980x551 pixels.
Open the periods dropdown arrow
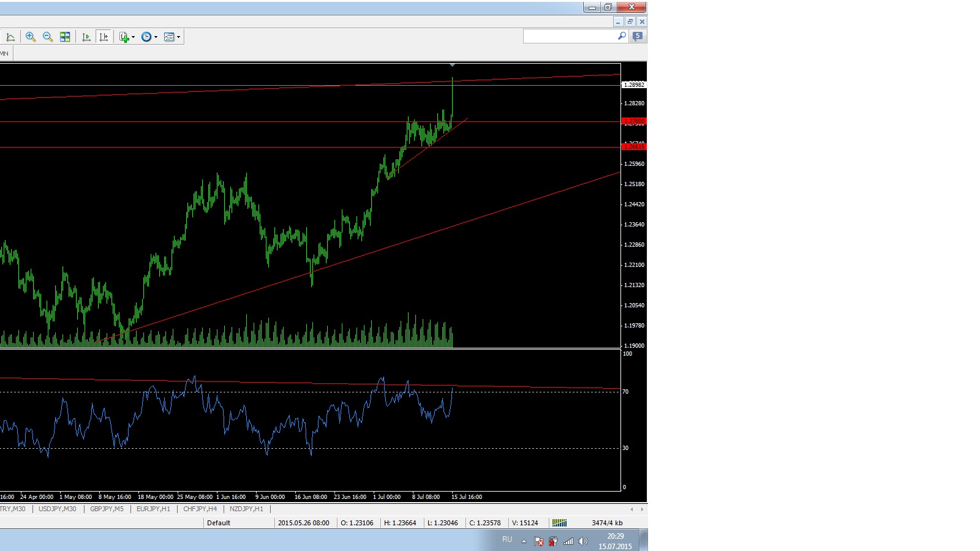coord(156,37)
